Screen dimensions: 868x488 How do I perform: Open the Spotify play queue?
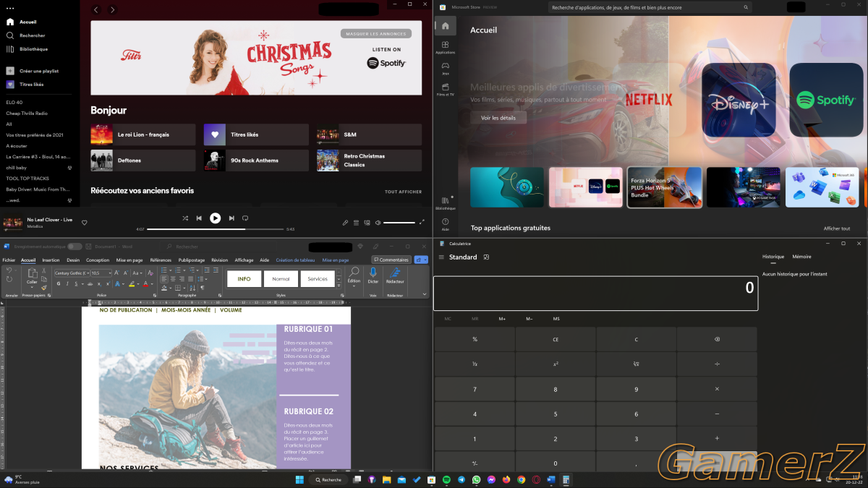pyautogui.click(x=357, y=223)
